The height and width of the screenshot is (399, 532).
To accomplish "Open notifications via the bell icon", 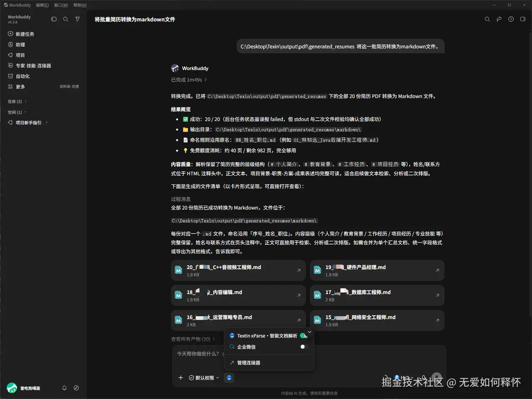I will 64,388.
